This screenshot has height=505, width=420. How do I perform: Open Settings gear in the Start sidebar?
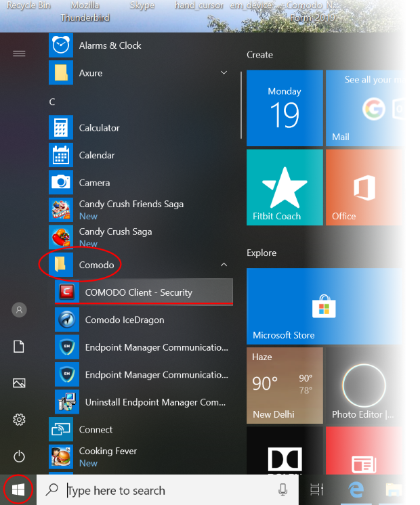(19, 420)
